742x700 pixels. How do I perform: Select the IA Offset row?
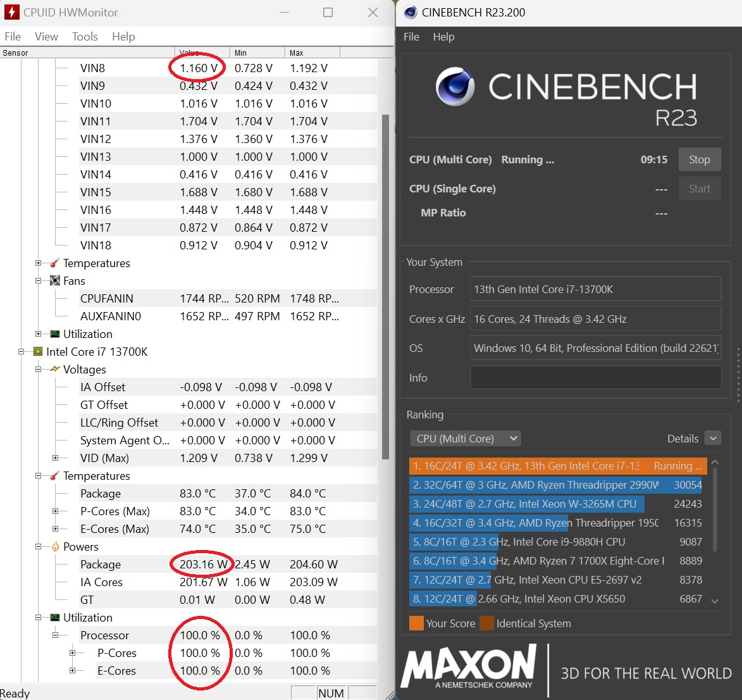click(x=228, y=387)
